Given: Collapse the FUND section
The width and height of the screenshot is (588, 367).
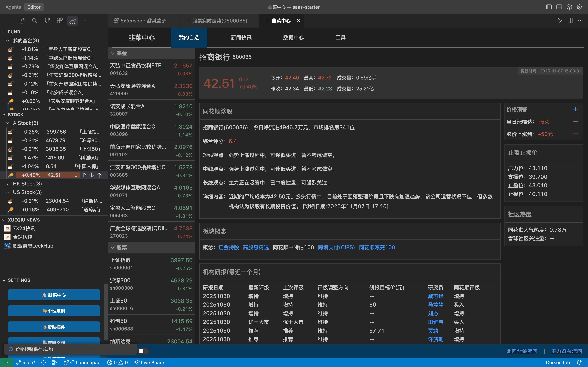Looking at the screenshot, I should [x=4, y=32].
